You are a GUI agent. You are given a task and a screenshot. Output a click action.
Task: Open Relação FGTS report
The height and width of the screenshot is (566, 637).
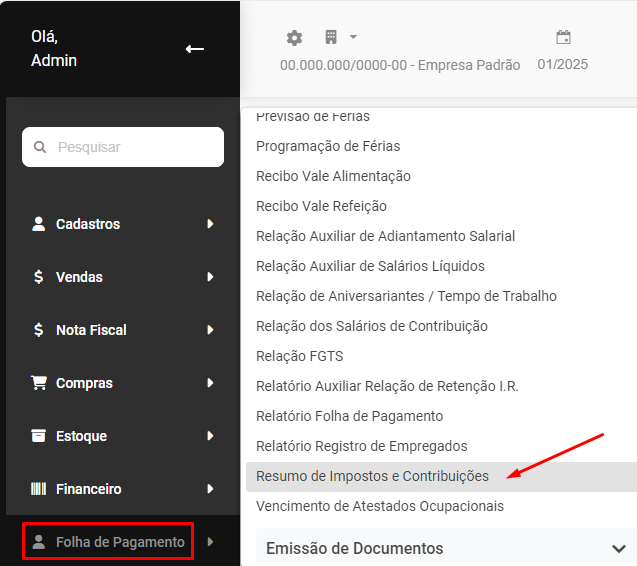[300, 356]
